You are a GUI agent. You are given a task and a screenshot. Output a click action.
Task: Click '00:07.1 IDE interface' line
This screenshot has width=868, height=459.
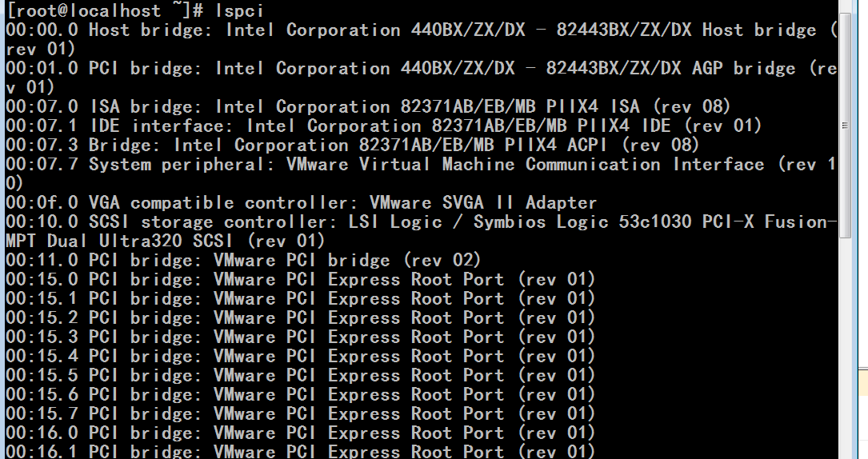(384, 126)
